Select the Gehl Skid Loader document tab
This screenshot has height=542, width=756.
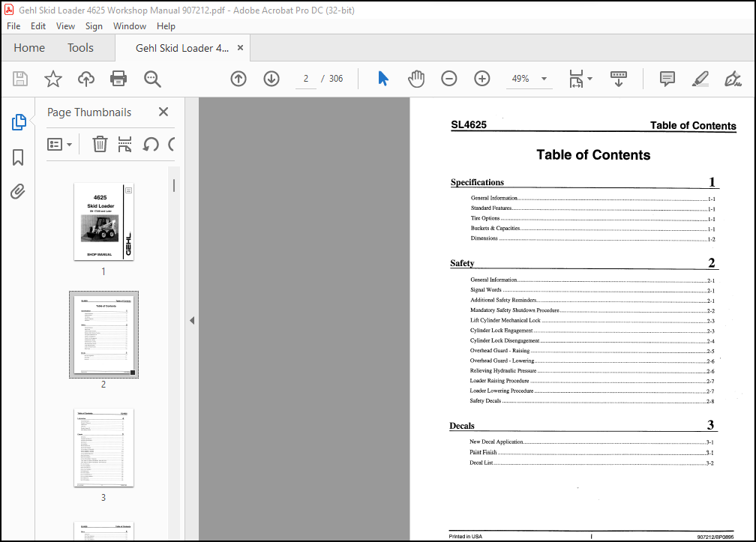(182, 48)
